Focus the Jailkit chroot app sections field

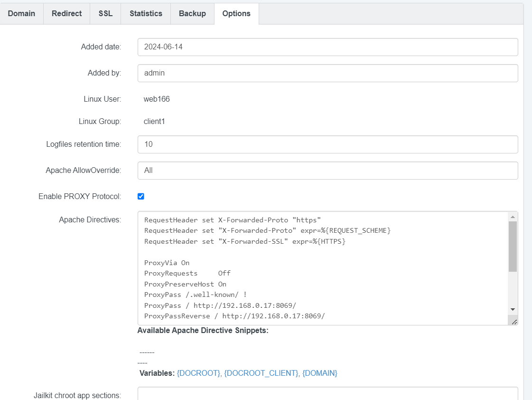(327, 394)
